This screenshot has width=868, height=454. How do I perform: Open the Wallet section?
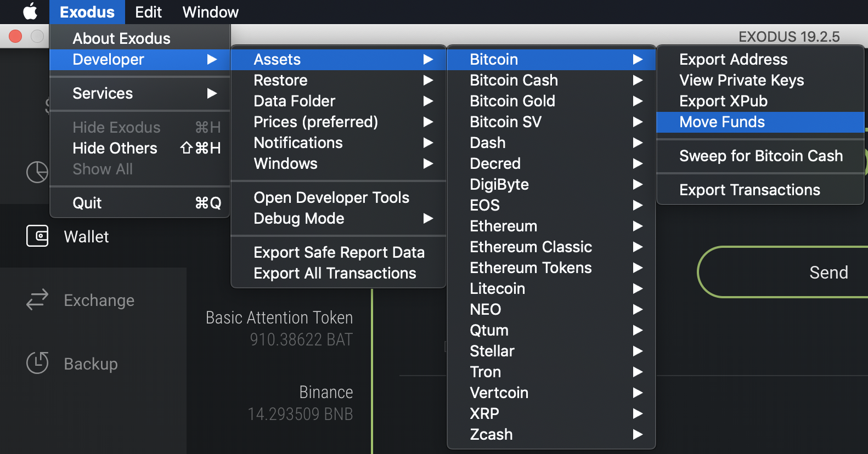93,236
